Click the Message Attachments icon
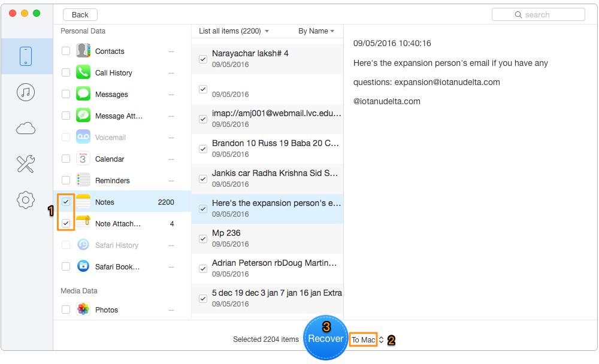Screen dimensions: 599x364 (x=83, y=116)
